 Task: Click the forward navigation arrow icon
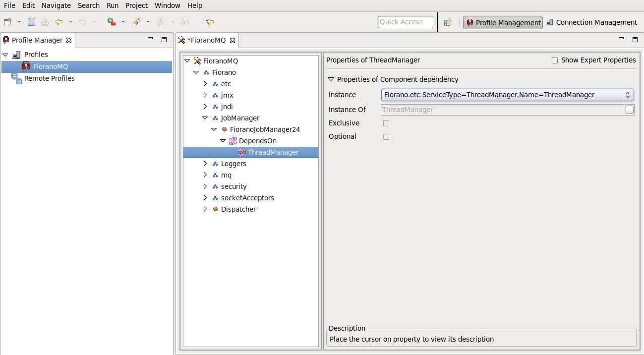coord(83,22)
